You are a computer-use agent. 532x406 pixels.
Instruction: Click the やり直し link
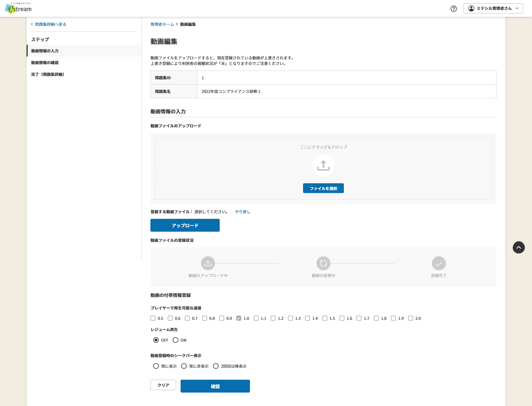coord(243,212)
